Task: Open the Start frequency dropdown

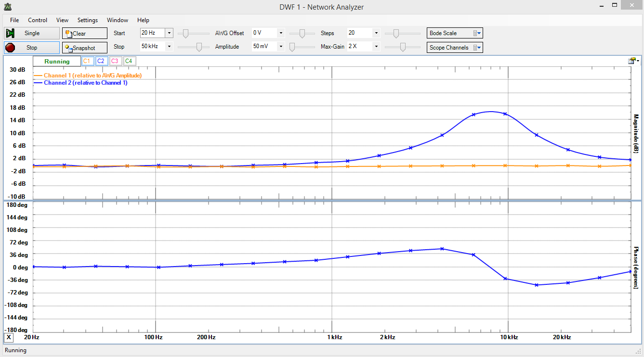Action: pos(169,33)
